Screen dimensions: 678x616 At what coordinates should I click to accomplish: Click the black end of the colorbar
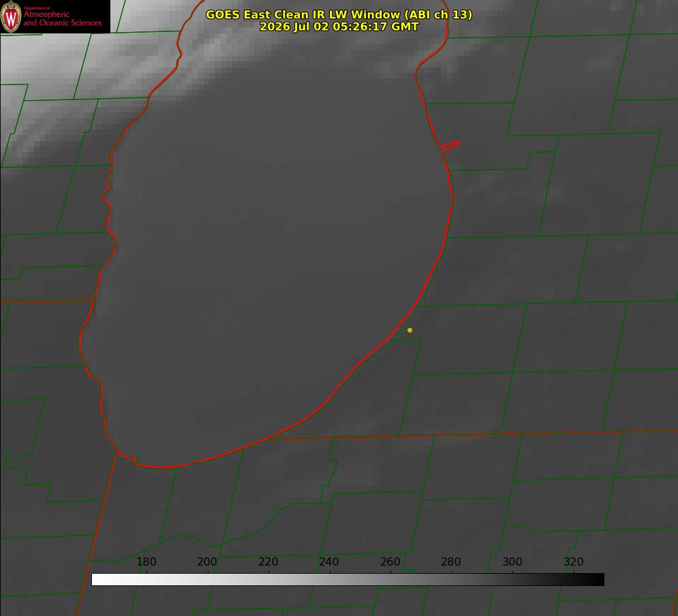(596, 580)
